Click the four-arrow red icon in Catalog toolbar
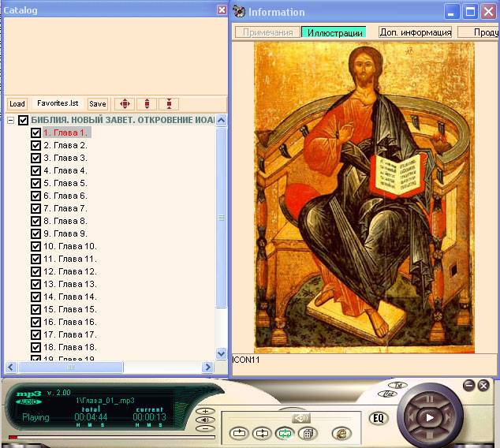The image size is (500, 448). [125, 103]
